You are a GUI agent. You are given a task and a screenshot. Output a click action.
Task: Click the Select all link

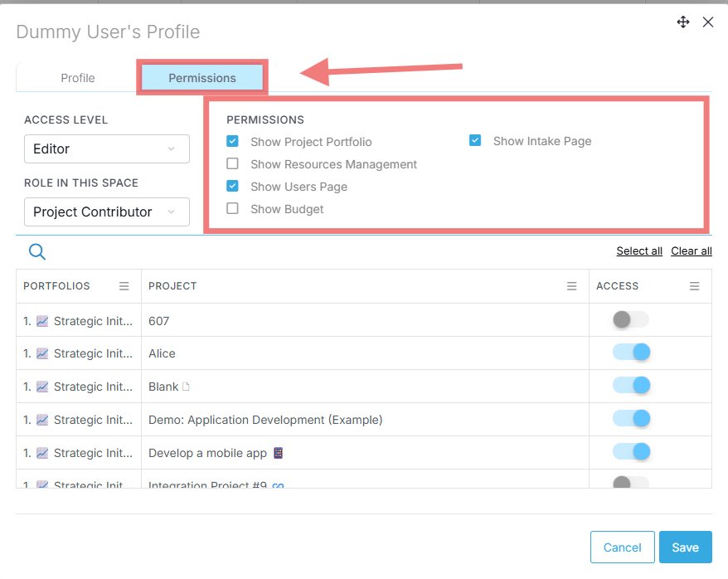click(638, 251)
